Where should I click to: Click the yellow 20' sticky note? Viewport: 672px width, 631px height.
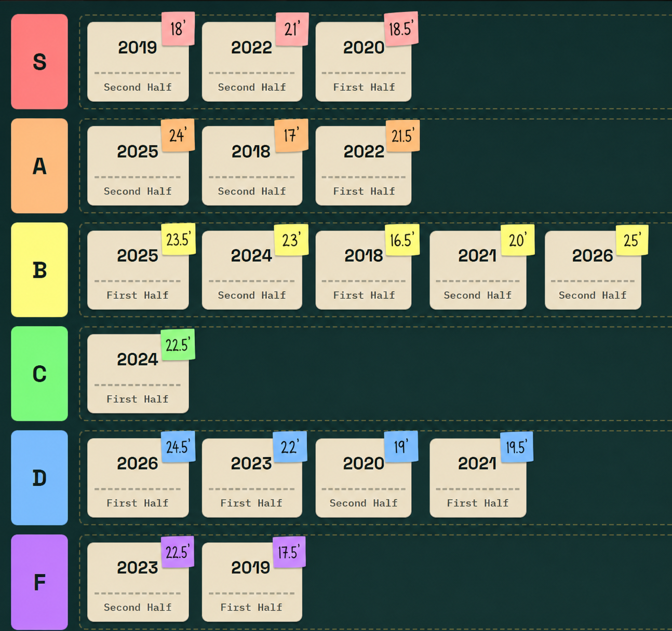(x=518, y=240)
